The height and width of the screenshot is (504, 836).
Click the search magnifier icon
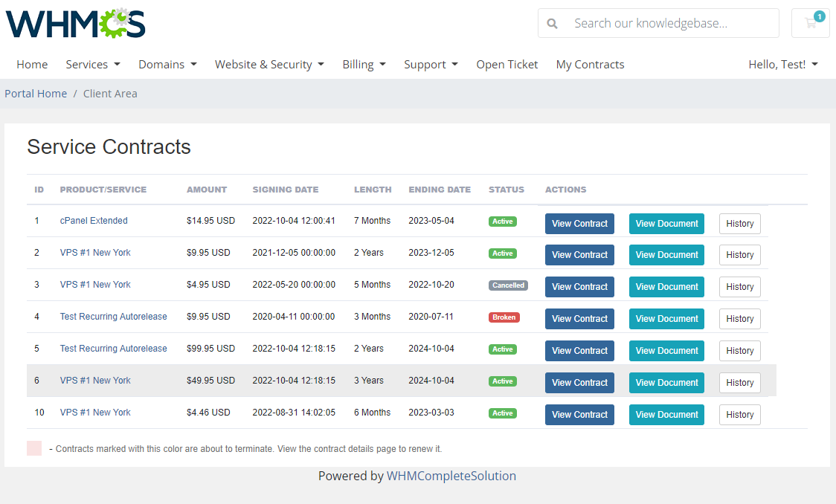pos(553,24)
